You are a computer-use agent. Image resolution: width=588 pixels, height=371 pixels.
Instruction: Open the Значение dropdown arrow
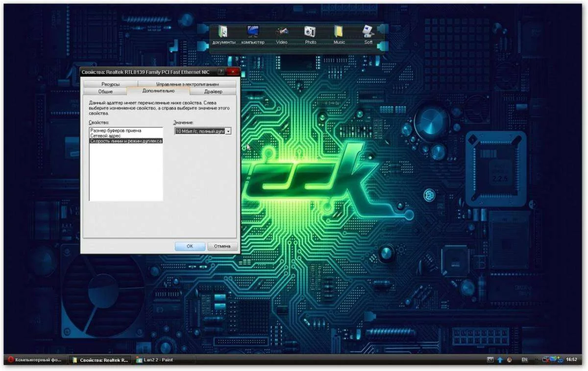pyautogui.click(x=228, y=131)
